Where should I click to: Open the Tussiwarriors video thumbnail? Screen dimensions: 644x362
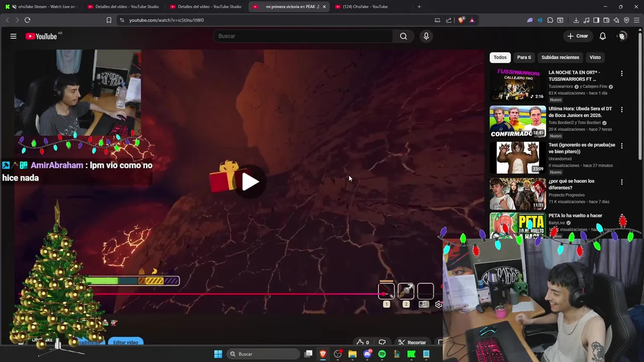pos(518,85)
